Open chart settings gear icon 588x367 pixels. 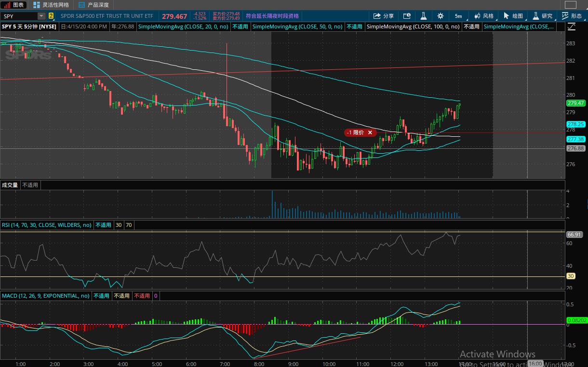click(440, 16)
